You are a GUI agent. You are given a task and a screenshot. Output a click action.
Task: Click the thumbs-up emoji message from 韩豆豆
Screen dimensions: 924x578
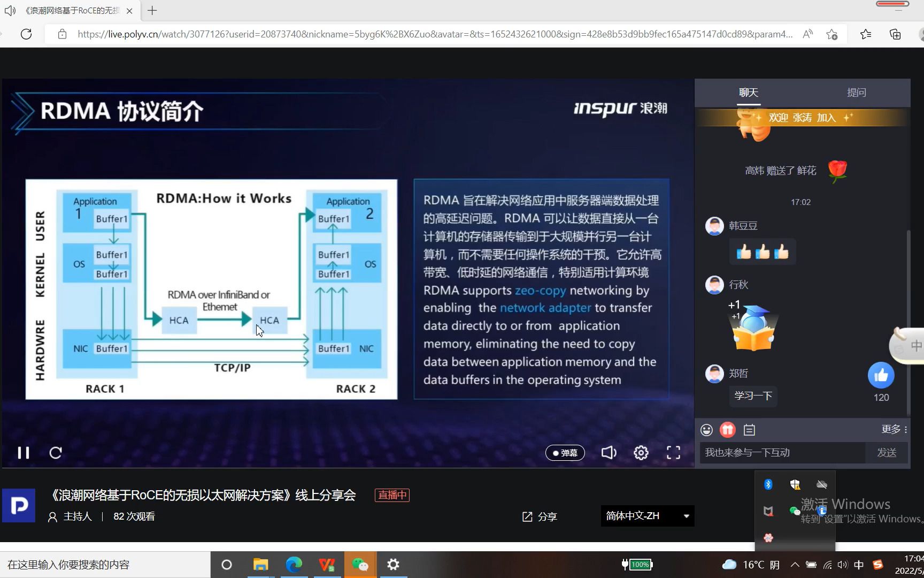(x=763, y=252)
